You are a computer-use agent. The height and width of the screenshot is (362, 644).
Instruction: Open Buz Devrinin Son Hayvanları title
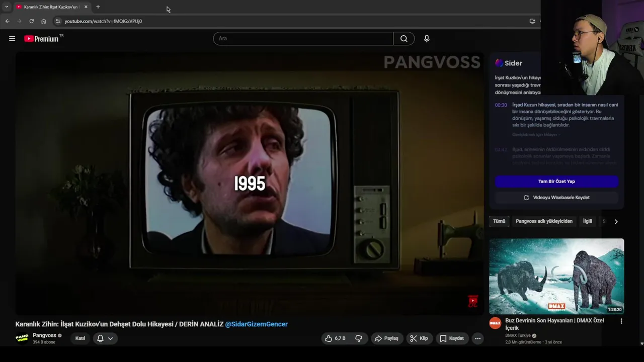point(554,324)
